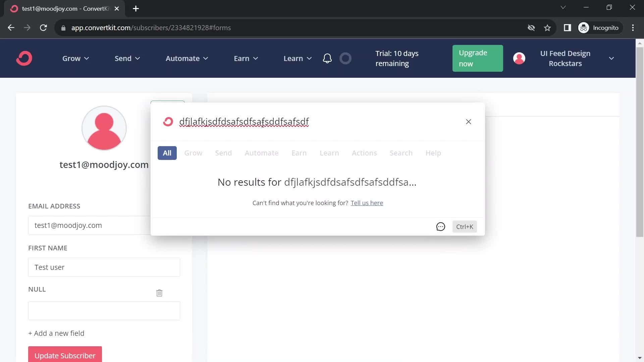Select the All tab in search
This screenshot has width=644, height=362.
click(166, 153)
